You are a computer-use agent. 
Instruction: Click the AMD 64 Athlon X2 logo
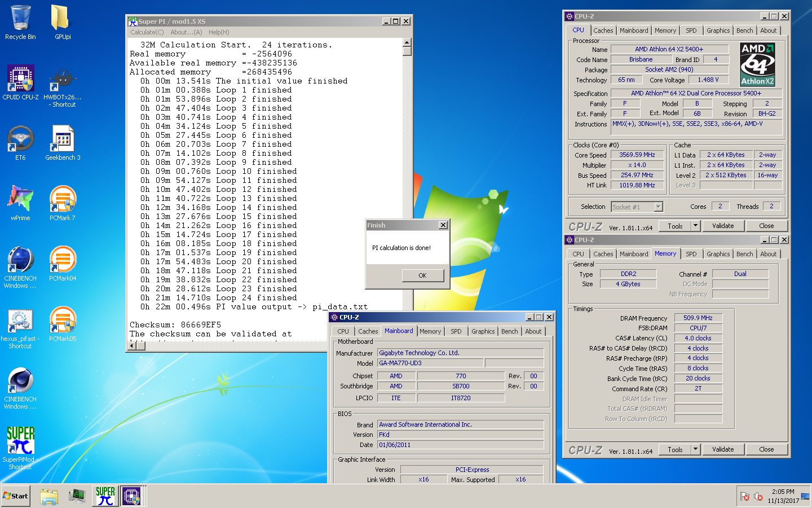click(757, 64)
